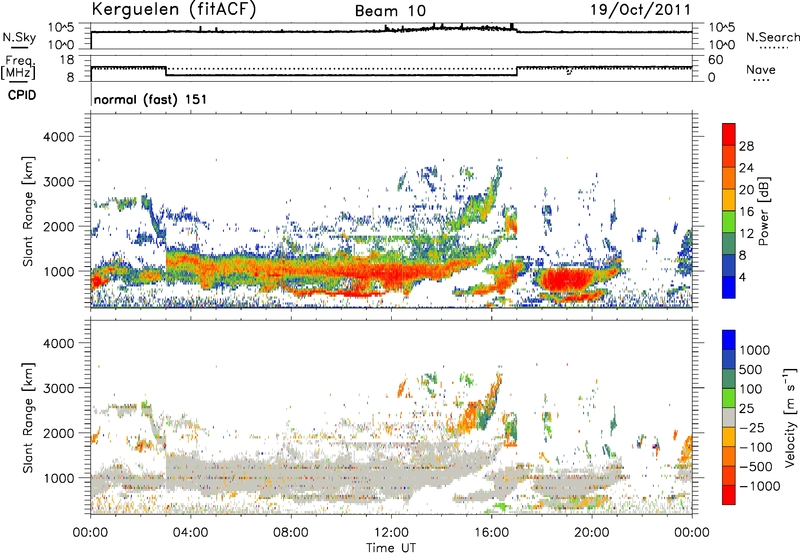Click the 'Slant Range [km]' label of the velocity panel
This screenshot has height=554, width=800.
click(28, 418)
